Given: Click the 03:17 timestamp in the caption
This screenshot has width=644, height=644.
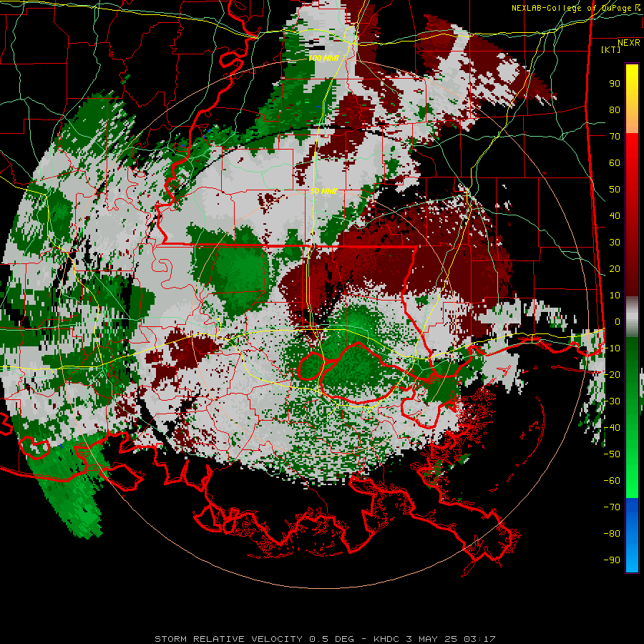Looking at the screenshot, I should point(479,639).
